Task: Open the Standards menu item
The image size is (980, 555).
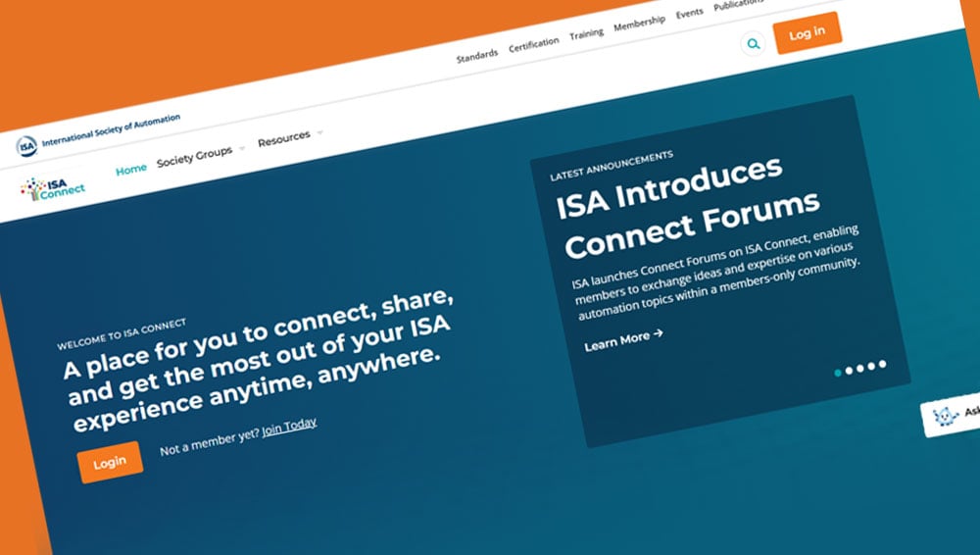Action: pos(477,56)
